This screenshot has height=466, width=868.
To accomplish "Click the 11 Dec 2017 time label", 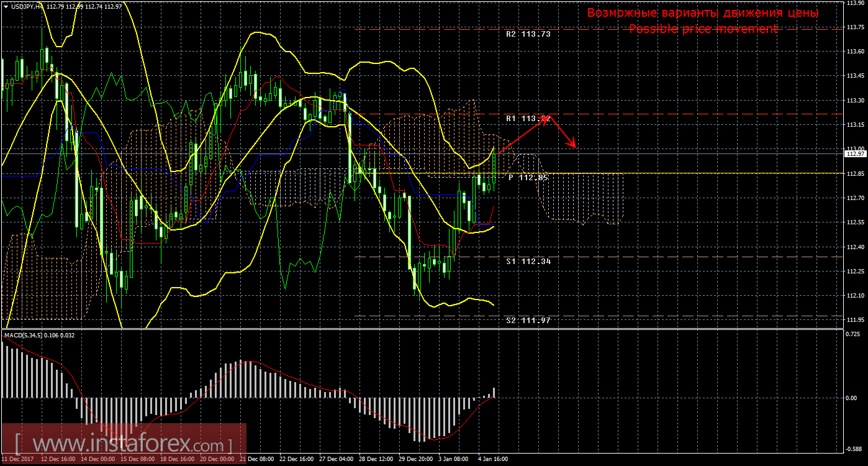I will (x=17, y=460).
